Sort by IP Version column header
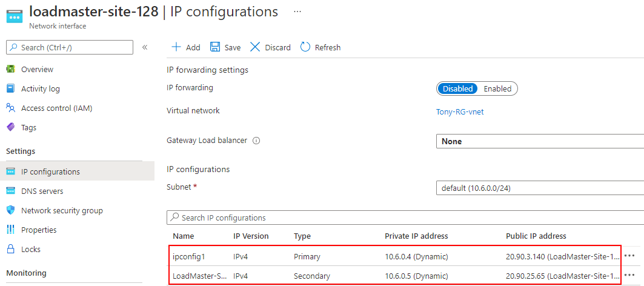Screen dimensions: 644x286 pyautogui.click(x=251, y=236)
